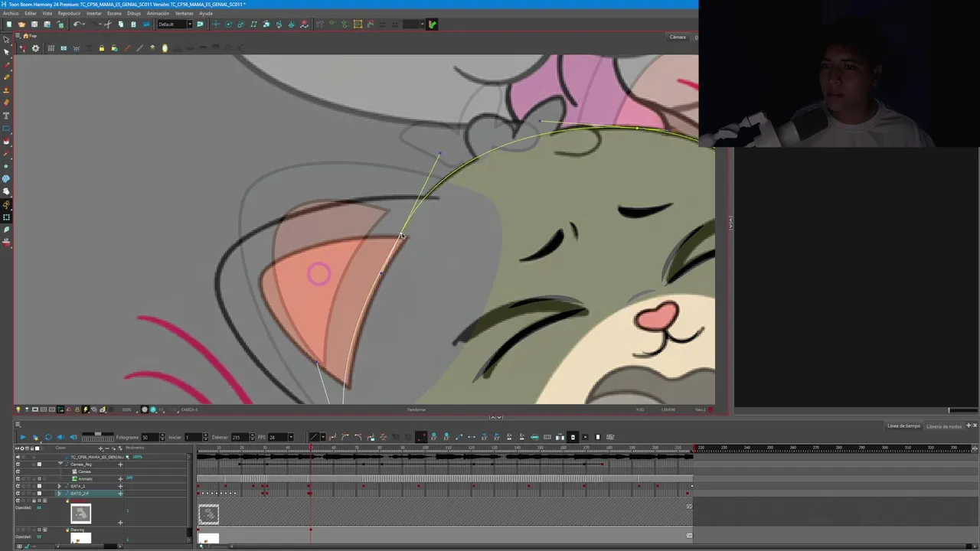
Task: Open the Archivo menu
Action: pyautogui.click(x=10, y=13)
